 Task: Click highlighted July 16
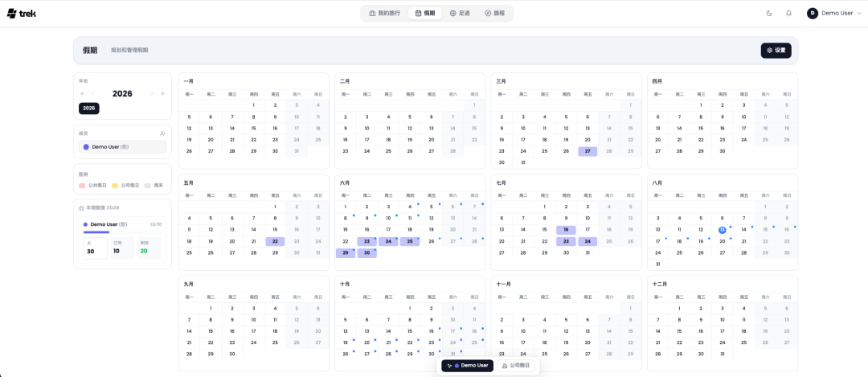[566, 229]
